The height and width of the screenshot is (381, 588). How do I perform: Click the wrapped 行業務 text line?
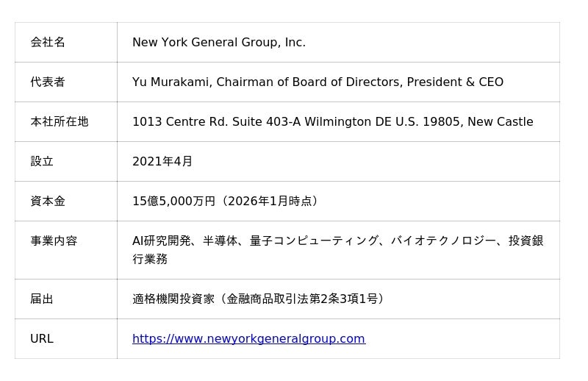150,260
